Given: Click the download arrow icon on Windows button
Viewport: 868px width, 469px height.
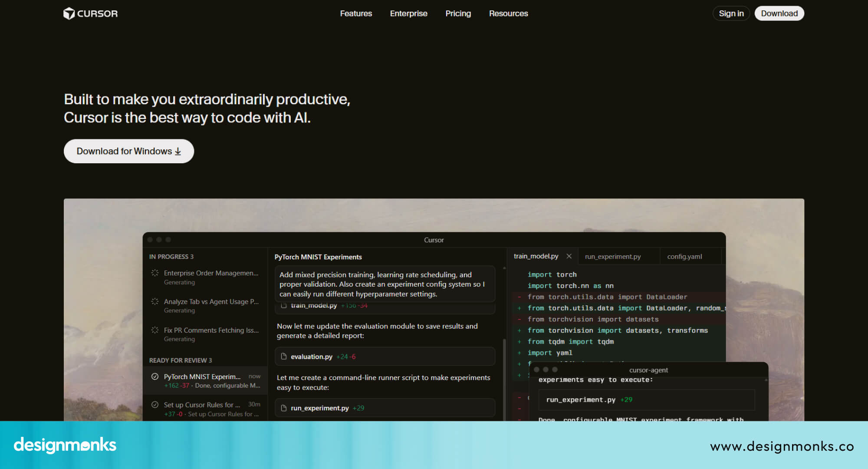Looking at the screenshot, I should tap(178, 152).
